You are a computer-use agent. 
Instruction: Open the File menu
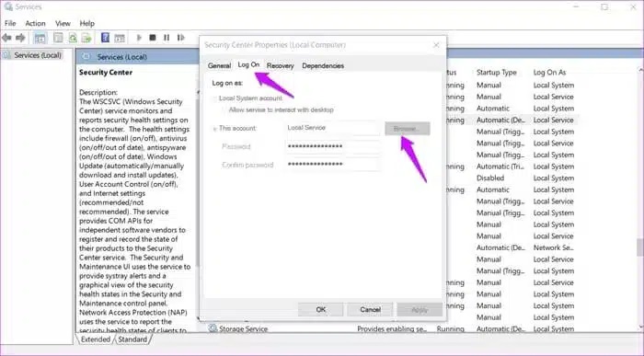tap(10, 23)
